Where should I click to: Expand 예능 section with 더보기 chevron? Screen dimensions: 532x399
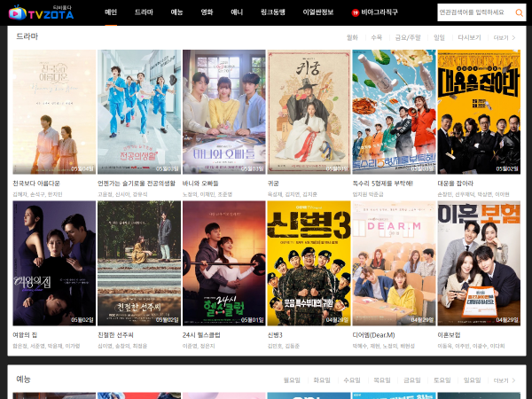pyautogui.click(x=505, y=380)
